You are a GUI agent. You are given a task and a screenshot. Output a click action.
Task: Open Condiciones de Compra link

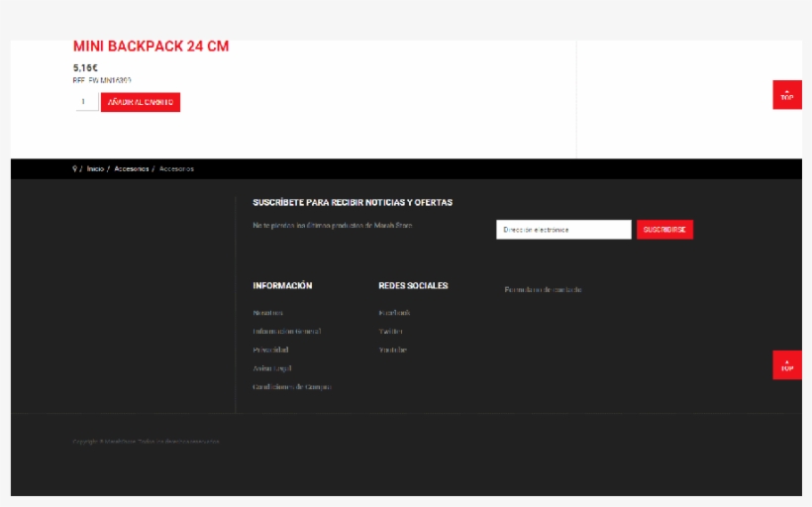click(x=292, y=387)
